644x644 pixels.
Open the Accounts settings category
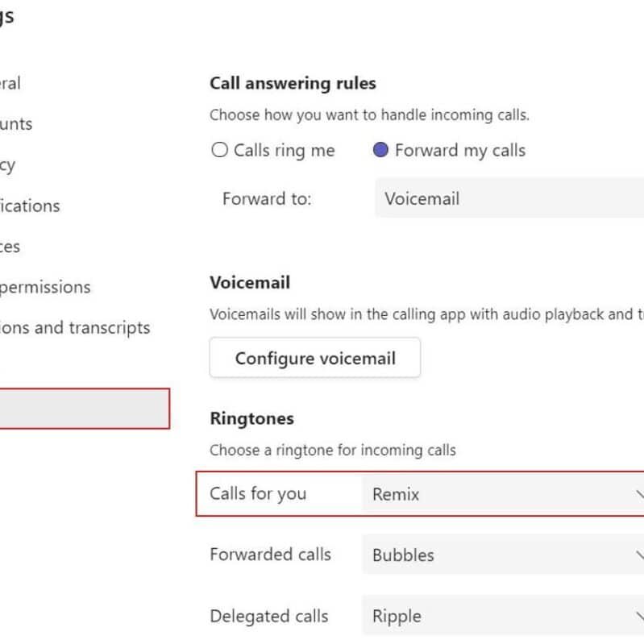tap(16, 124)
